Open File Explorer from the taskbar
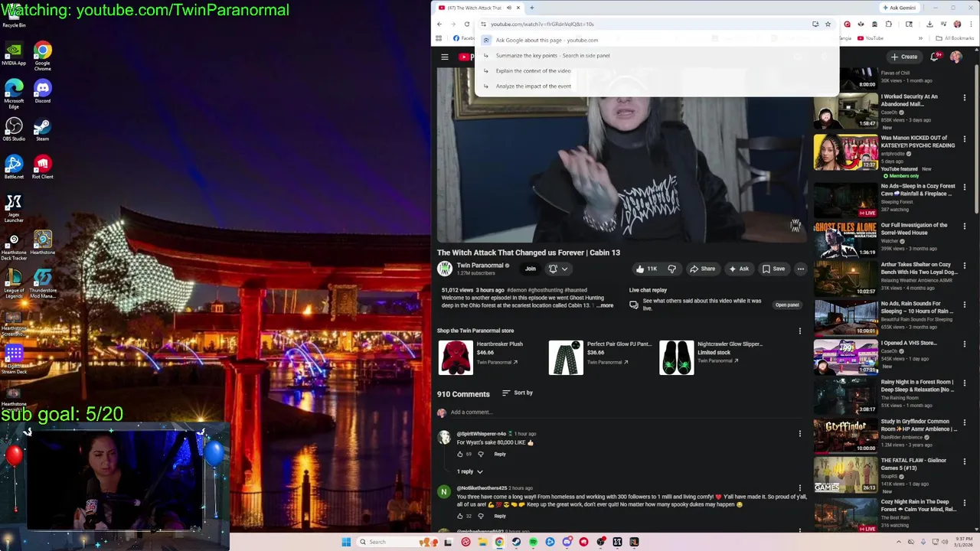The image size is (980, 551). (482, 542)
